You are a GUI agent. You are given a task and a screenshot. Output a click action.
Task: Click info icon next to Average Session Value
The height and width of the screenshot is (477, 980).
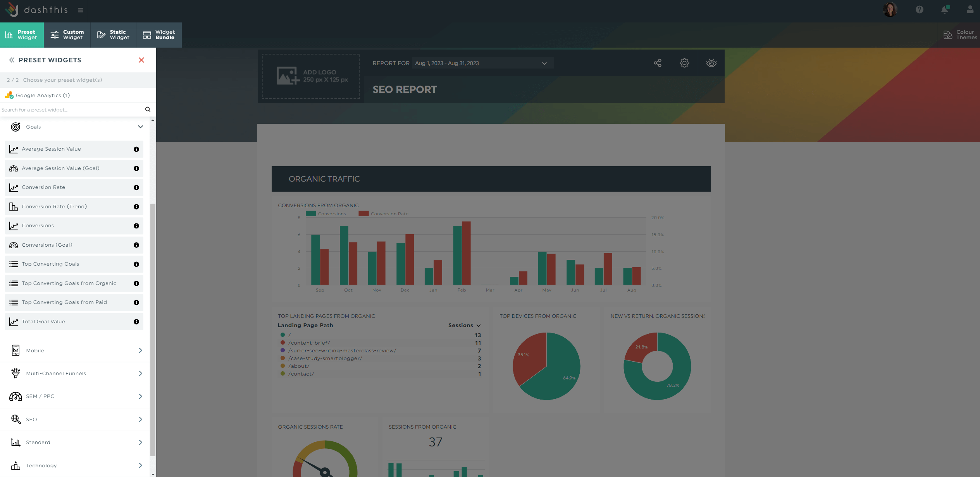coord(136,149)
